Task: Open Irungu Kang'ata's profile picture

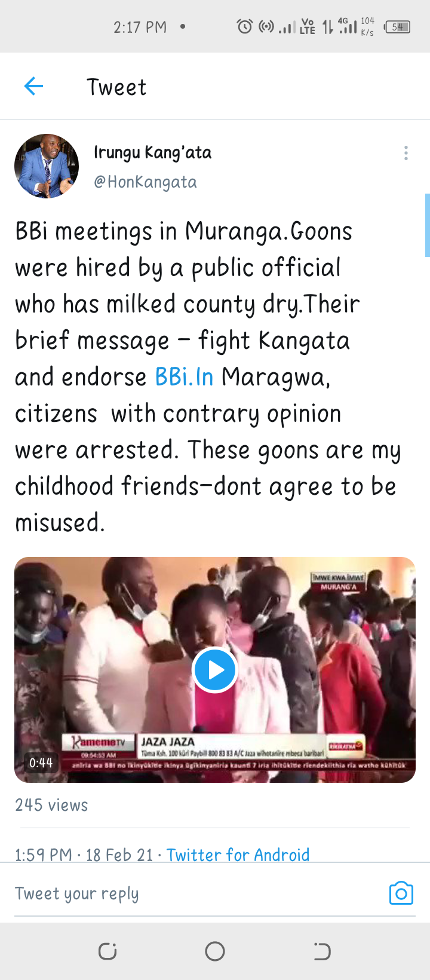Action: (47, 166)
